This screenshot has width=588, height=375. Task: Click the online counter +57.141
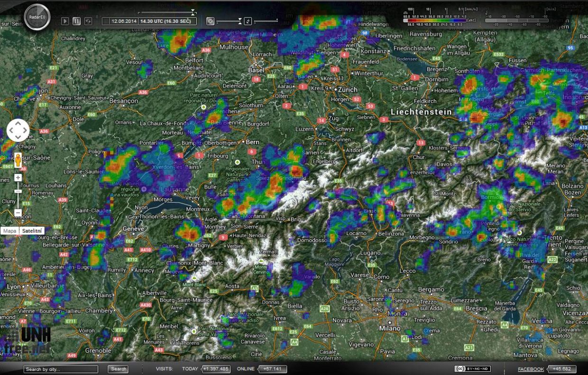(x=272, y=369)
